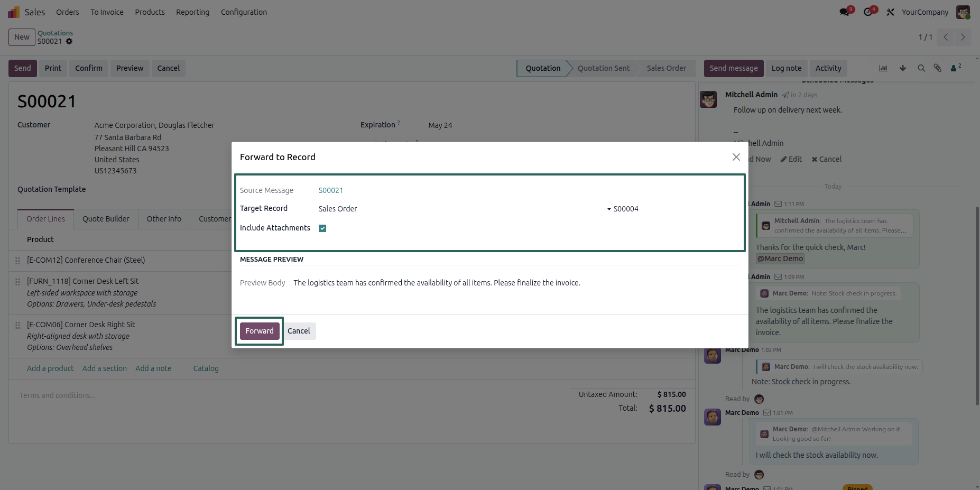This screenshot has width=980, height=490.
Task: Click the Send quotation button
Action: click(x=23, y=68)
